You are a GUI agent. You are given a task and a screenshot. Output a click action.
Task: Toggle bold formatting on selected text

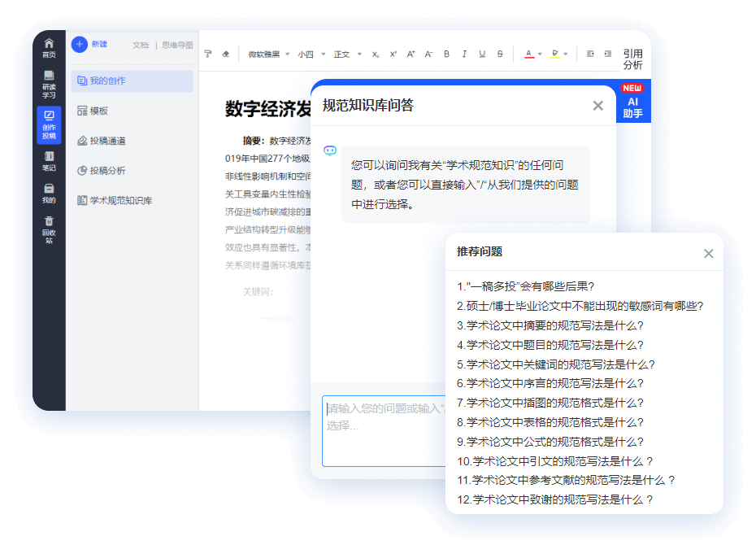(445, 54)
